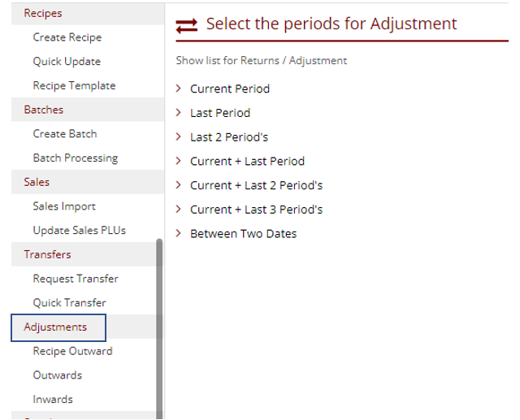Viewport: 520px width, 420px height.
Task: Open Batch Processing
Action: click(x=76, y=158)
